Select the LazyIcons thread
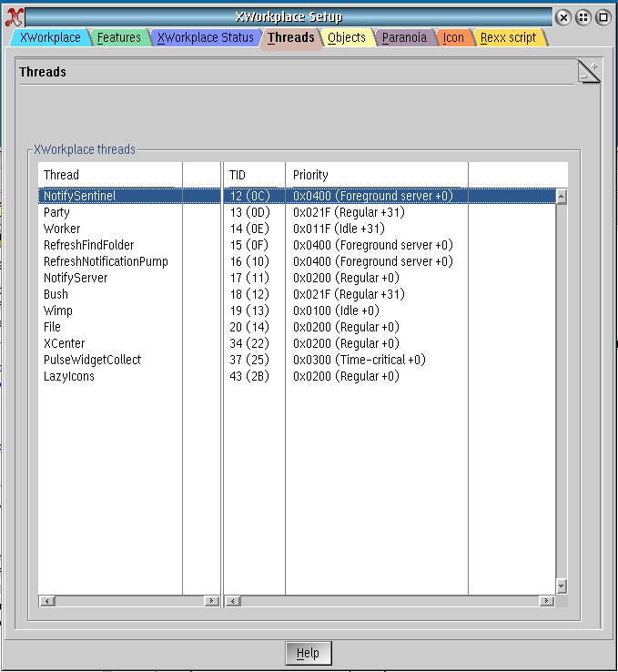The height and width of the screenshot is (672, 618). tap(69, 376)
